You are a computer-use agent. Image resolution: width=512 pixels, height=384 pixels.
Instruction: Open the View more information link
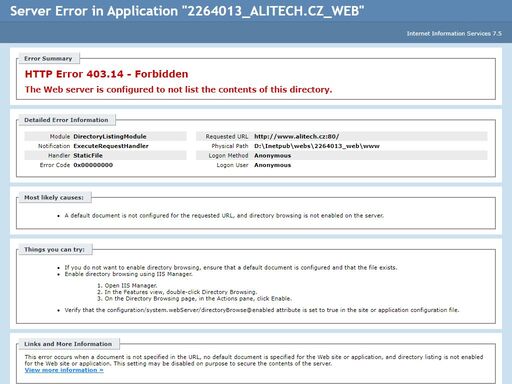[64, 370]
